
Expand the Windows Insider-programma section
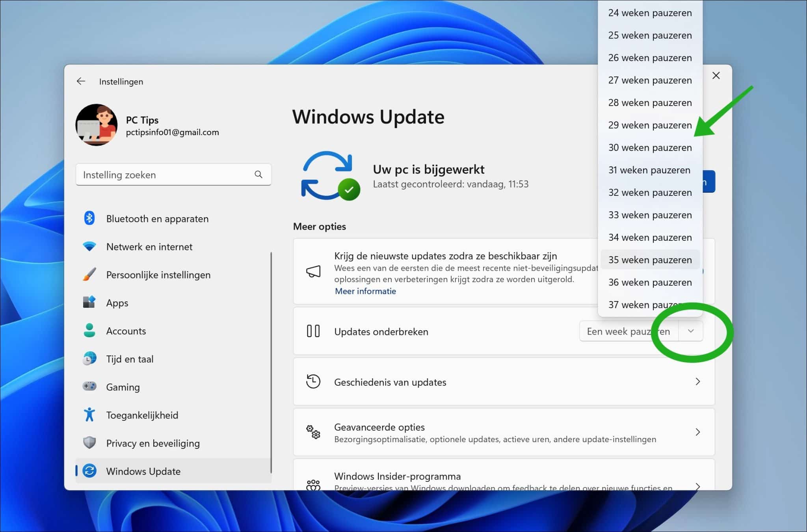pos(697,486)
